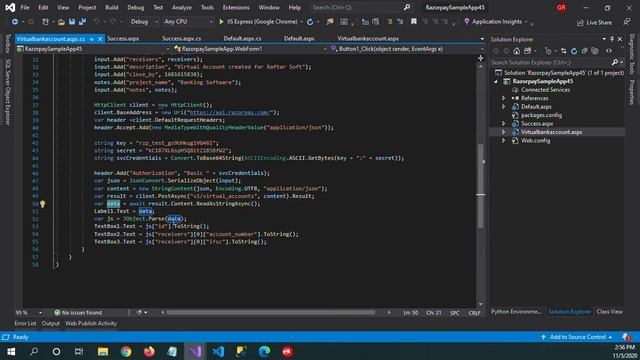Image resolution: width=640 pixels, height=360 pixels.
Task: Follow the api.razorpay.com URL link in code
Action: [229, 113]
